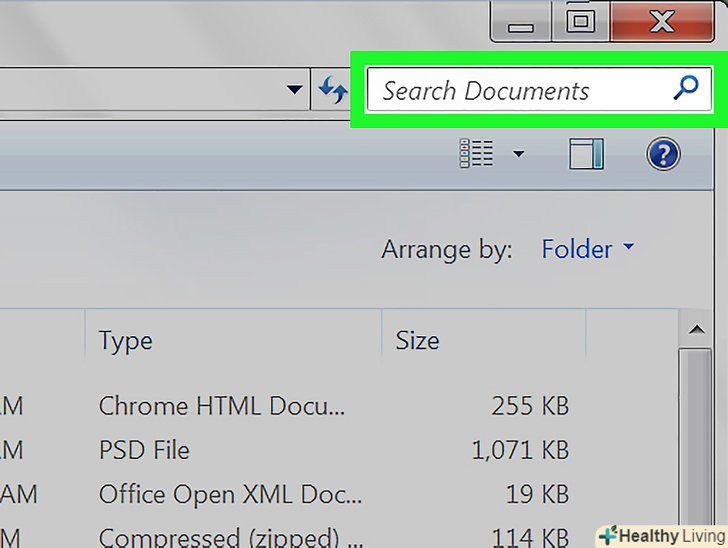
Task: Click the refresh arrows icon
Action: 333,91
